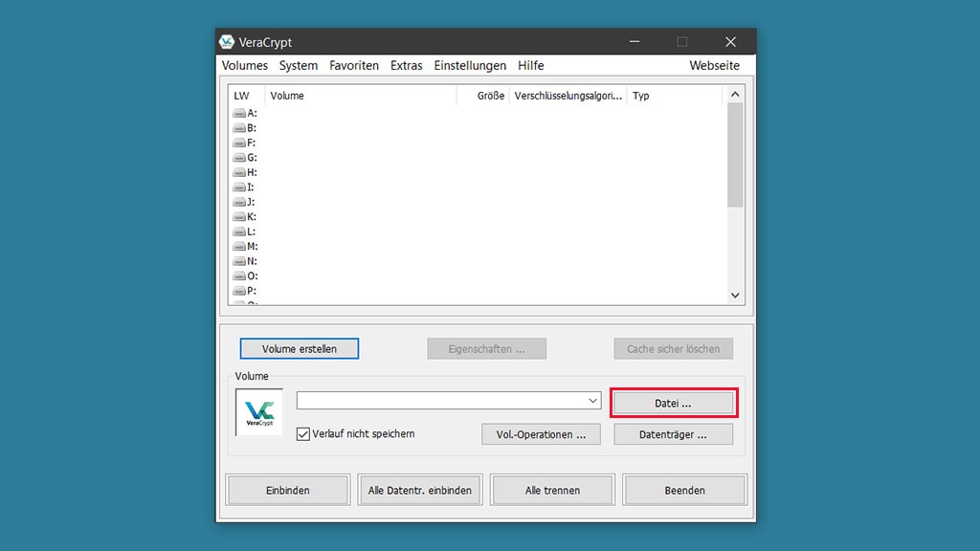Select the drive icon next to J:
The width and height of the screenshot is (980, 551).
coord(238,202)
